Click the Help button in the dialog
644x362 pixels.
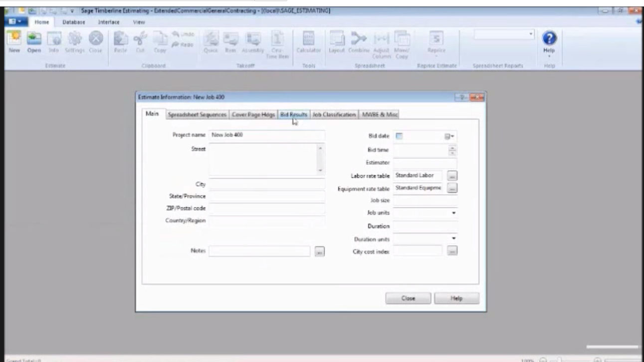pos(456,298)
